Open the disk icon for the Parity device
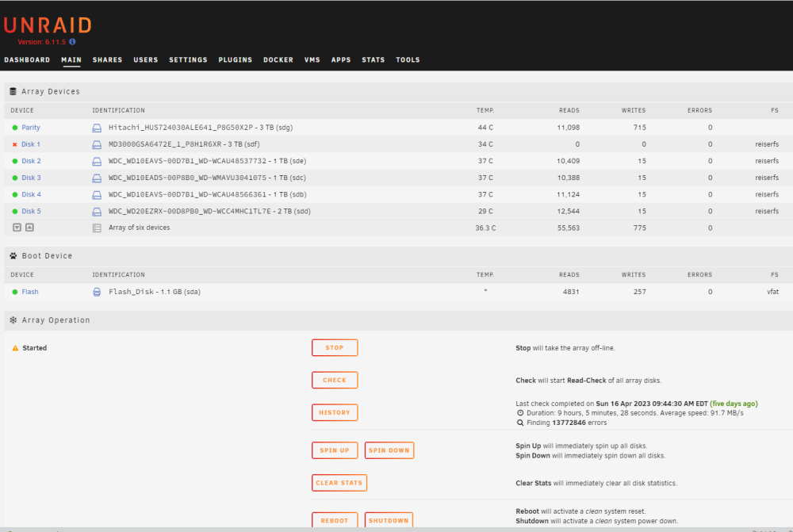Image resolution: width=793 pixels, height=532 pixels. point(97,128)
